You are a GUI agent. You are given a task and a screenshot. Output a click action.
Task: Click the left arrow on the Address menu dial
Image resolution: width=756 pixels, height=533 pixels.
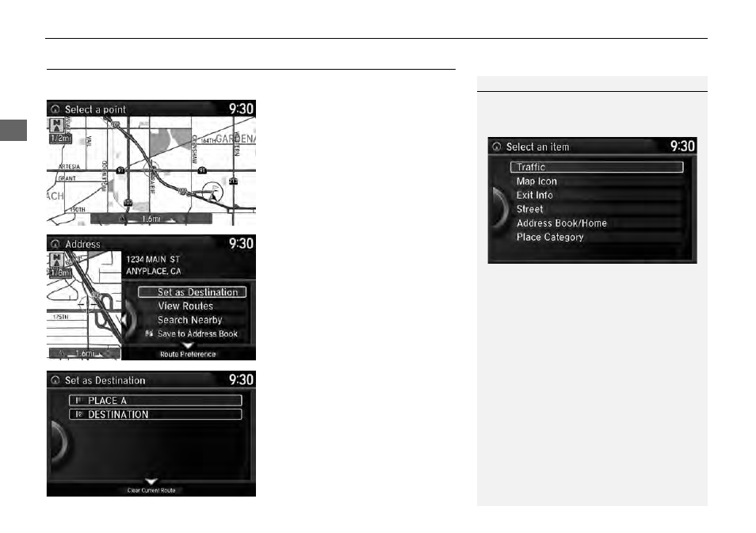[x=124, y=319]
